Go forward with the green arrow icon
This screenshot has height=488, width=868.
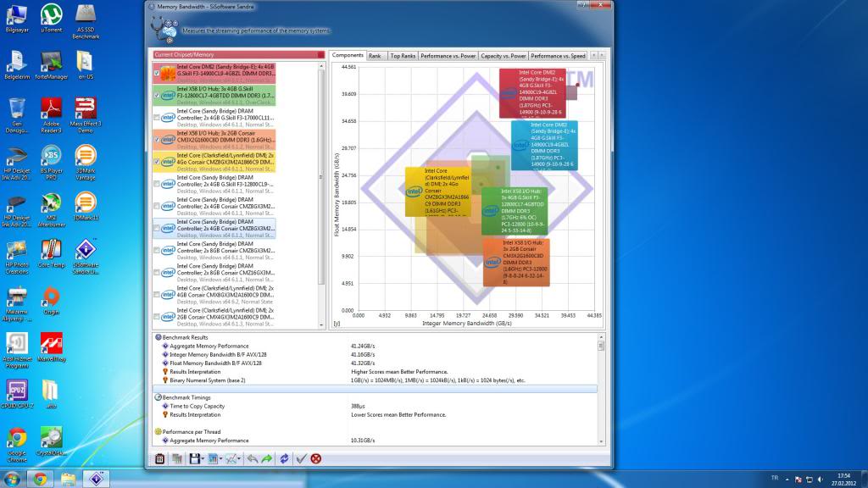coord(267,458)
